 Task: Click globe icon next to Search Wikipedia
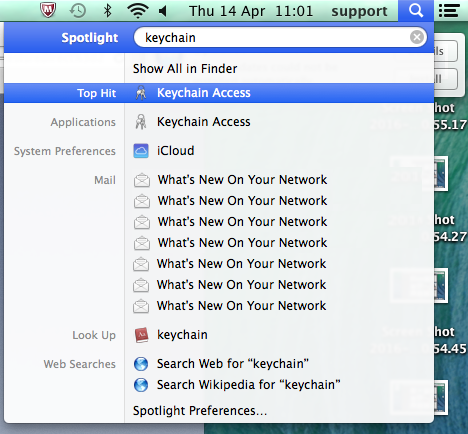[x=141, y=385]
